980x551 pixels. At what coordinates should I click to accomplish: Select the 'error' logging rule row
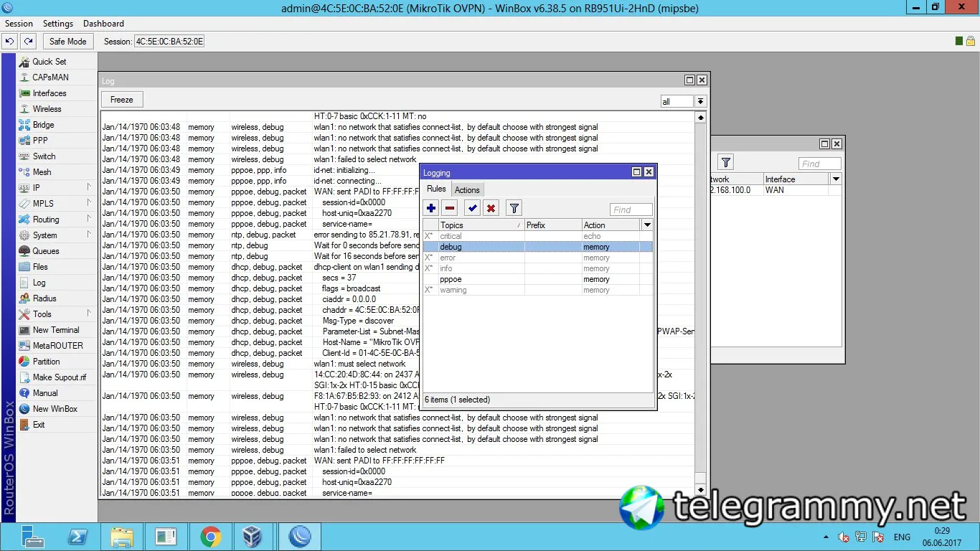(x=538, y=258)
